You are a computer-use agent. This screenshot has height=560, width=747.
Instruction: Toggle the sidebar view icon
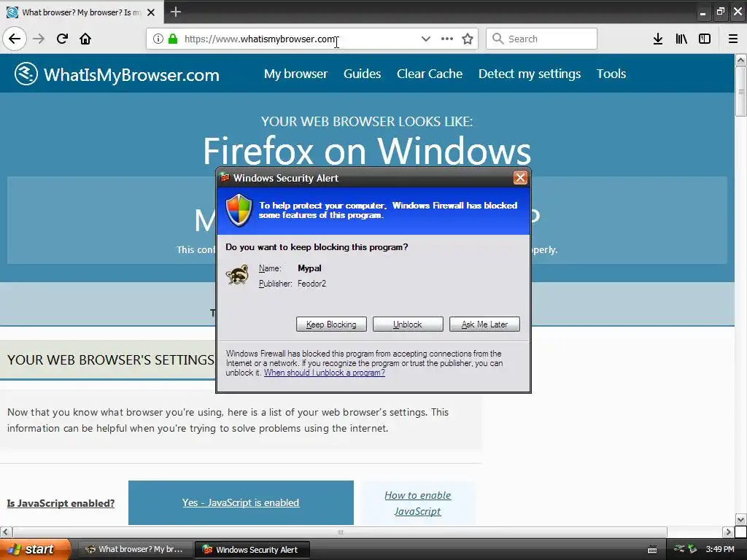705,39
